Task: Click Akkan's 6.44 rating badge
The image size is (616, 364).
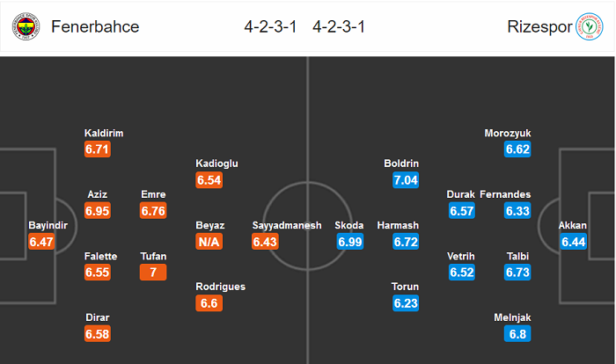Action: [x=573, y=242]
